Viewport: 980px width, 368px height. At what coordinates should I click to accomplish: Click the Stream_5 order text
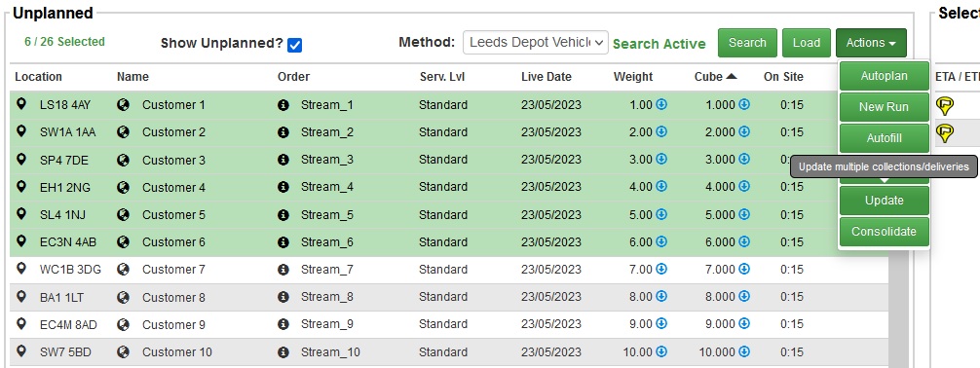(327, 214)
